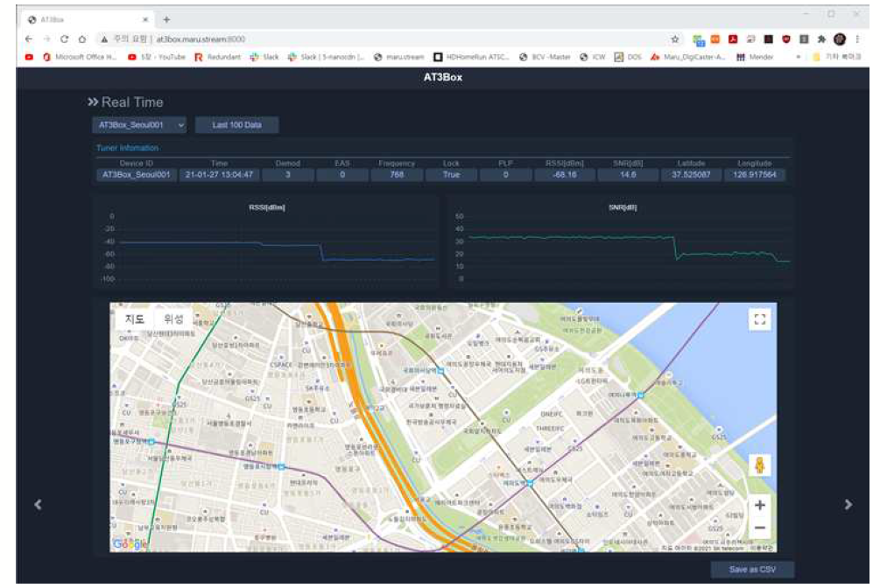This screenshot has height=588, width=880.
Task: Open the Mender bookmark
Action: 755,57
